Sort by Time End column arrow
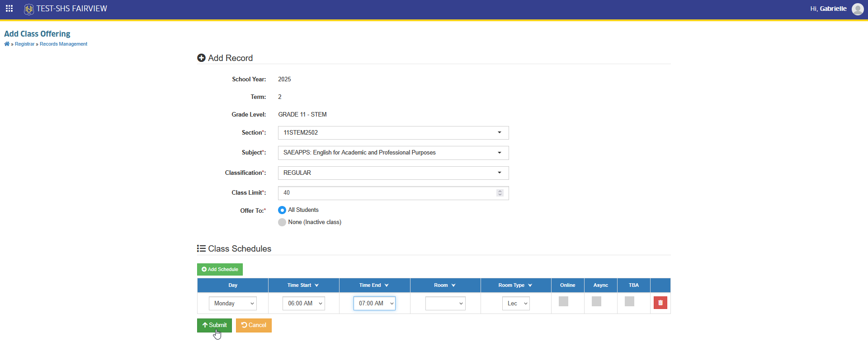The height and width of the screenshot is (351, 868). point(387,285)
